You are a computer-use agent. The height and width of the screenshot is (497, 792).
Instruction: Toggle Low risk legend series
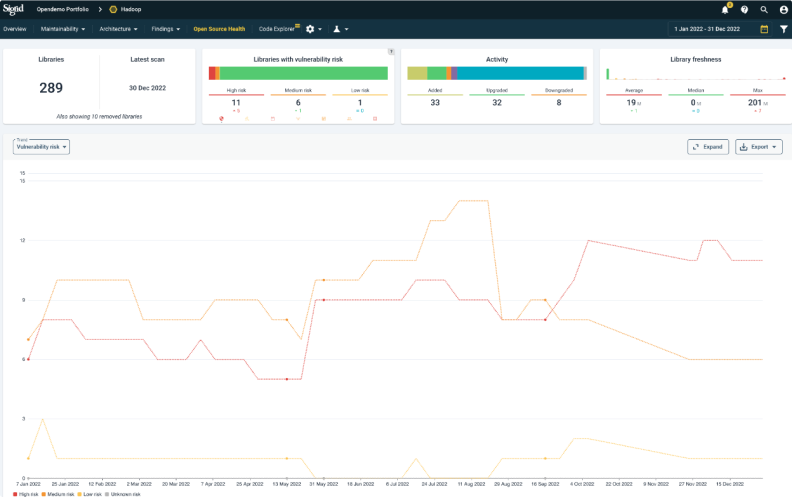pos(89,494)
